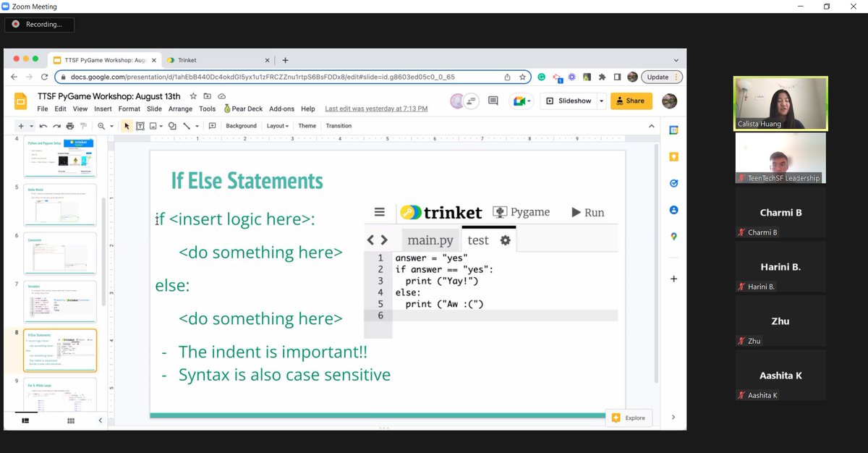Viewport: 868px width, 453px height.
Task: Open the Insert menu
Action: click(x=103, y=109)
